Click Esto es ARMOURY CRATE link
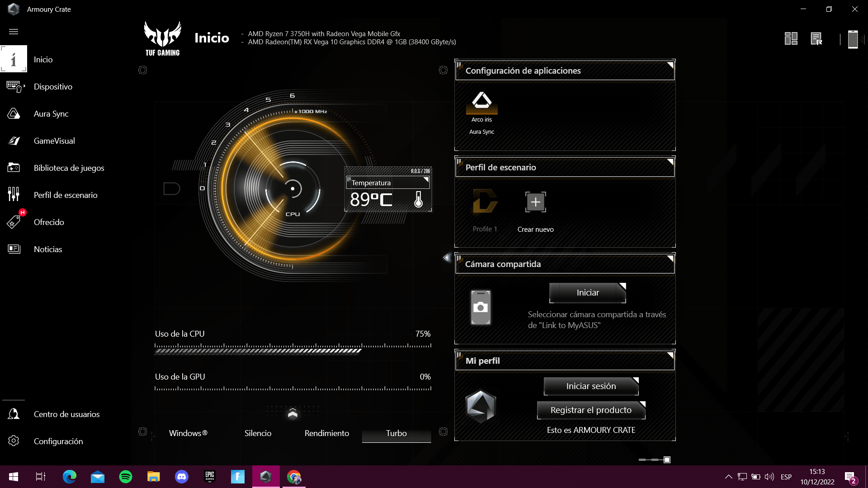Screen dimensions: 868x488 tap(591, 430)
